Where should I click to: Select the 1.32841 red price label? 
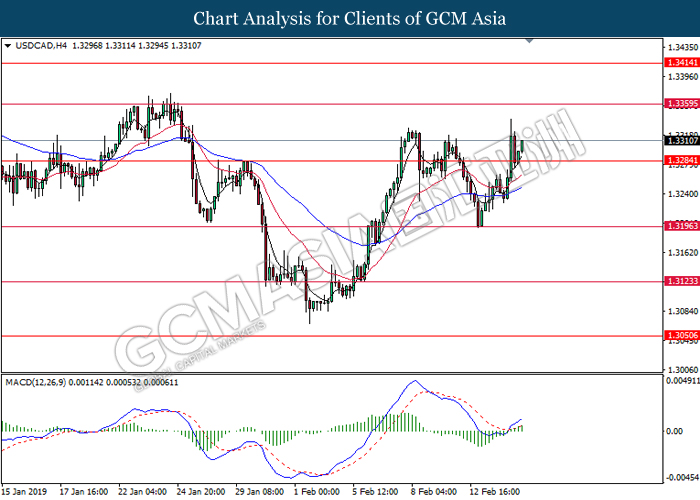(682, 160)
